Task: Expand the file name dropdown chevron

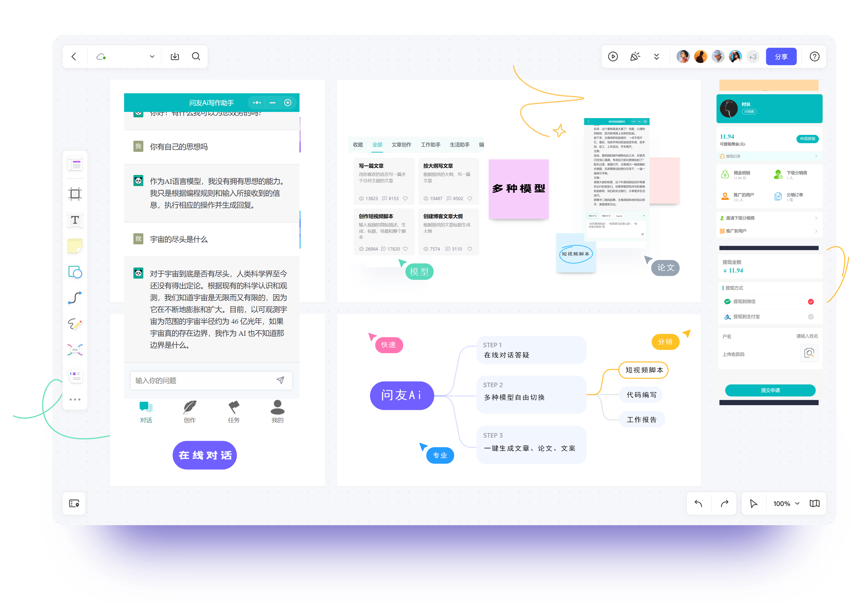Action: pyautogui.click(x=152, y=57)
